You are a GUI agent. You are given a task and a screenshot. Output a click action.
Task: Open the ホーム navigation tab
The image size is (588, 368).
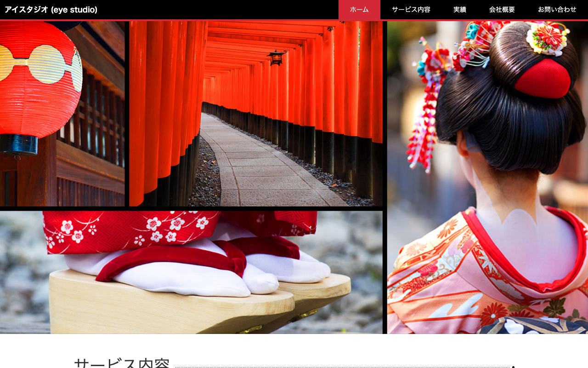coord(359,10)
